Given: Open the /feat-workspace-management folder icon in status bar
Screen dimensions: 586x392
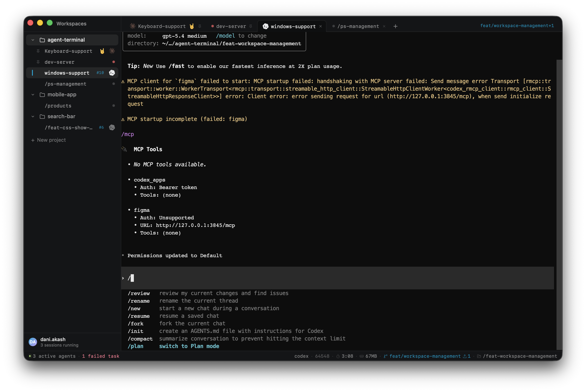Looking at the screenshot, I should tap(479, 356).
